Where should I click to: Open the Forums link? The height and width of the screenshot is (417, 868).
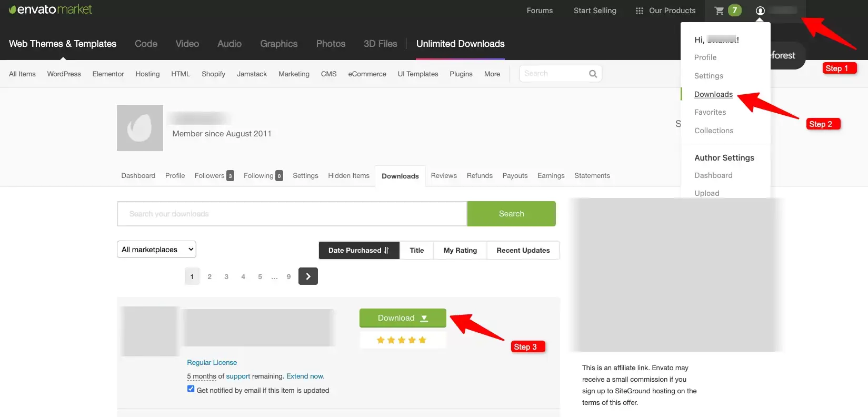tap(540, 11)
